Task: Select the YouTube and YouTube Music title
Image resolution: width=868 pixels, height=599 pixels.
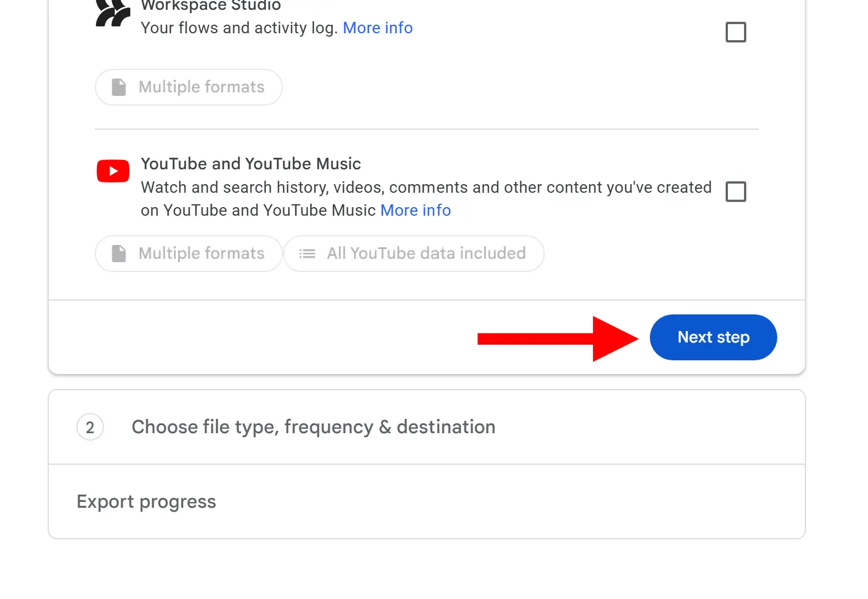Action: (250, 164)
